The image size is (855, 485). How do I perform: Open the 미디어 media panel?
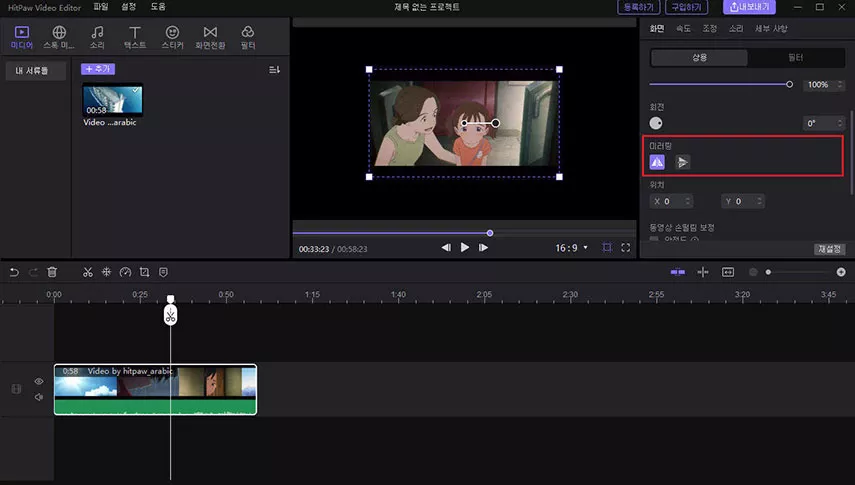(x=22, y=37)
